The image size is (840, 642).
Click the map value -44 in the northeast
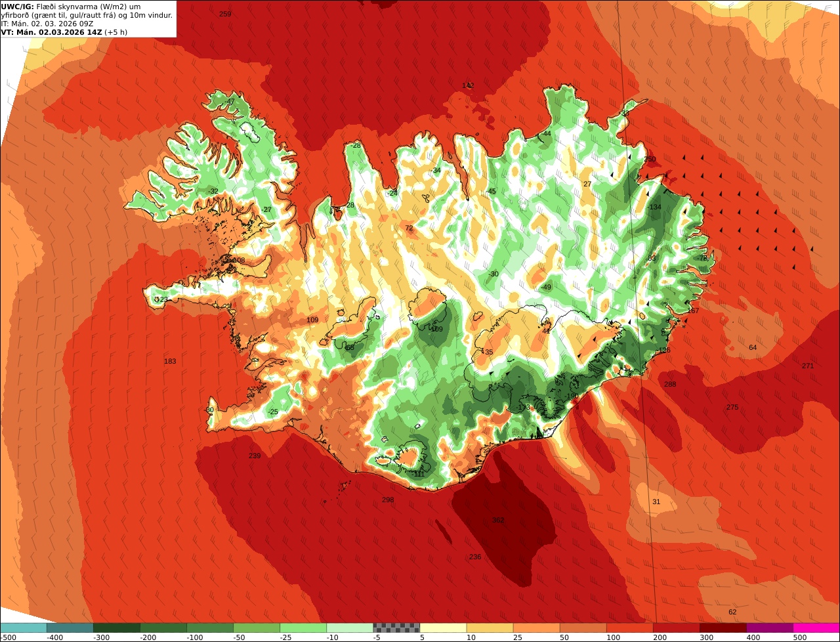point(546,133)
